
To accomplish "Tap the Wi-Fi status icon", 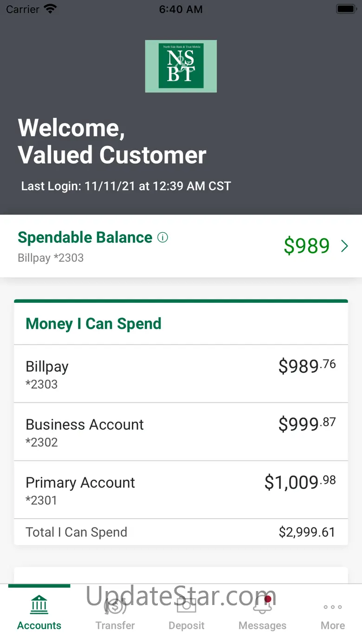I will click(50, 9).
